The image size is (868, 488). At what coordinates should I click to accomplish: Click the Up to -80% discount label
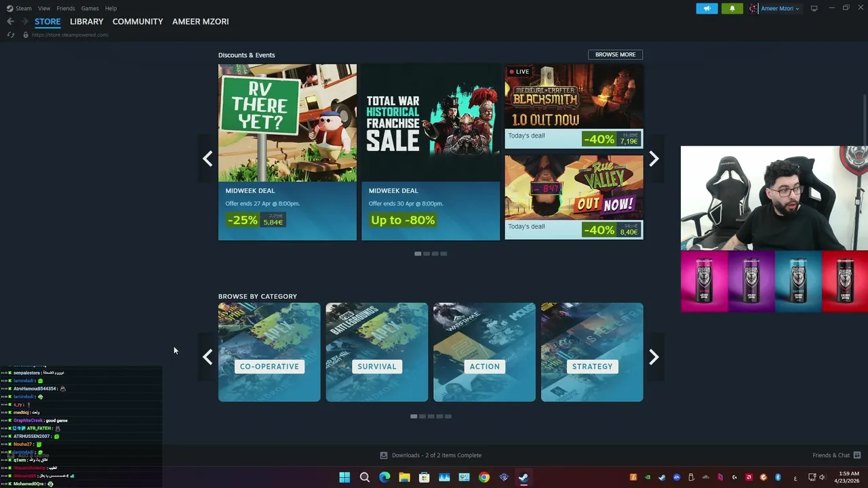pos(403,220)
